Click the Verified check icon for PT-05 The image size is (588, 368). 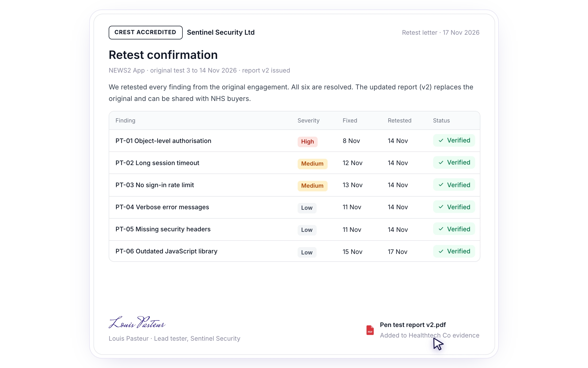pos(441,229)
